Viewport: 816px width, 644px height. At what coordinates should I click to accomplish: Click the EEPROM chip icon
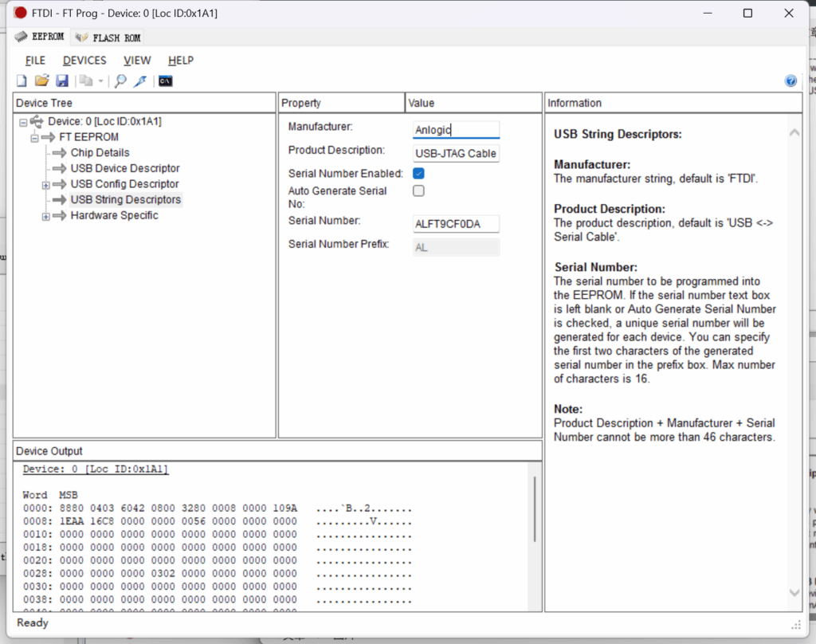pos(21,37)
